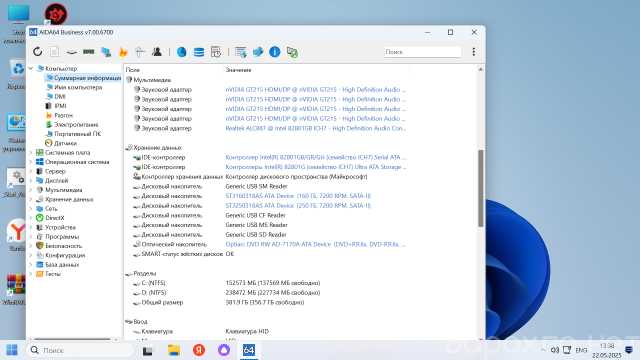Open the ST3160318AS ATA Device link
Viewport: 640px width, 360px height.
(298, 196)
